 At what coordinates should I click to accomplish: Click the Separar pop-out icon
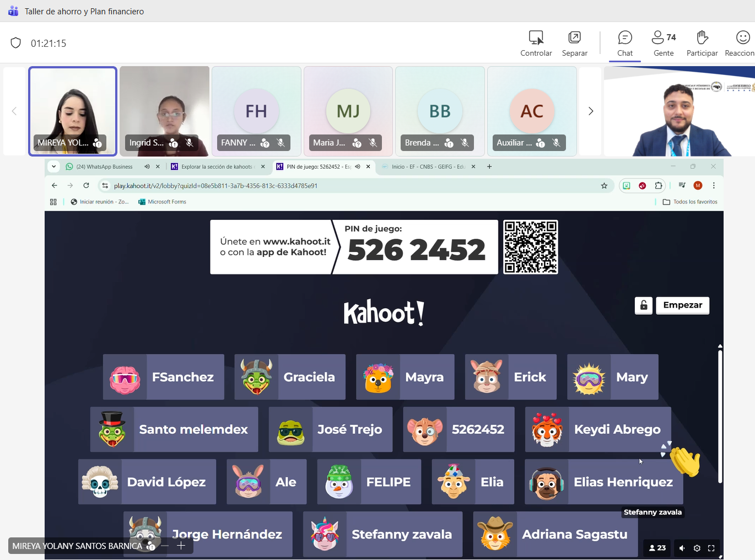pos(574,44)
